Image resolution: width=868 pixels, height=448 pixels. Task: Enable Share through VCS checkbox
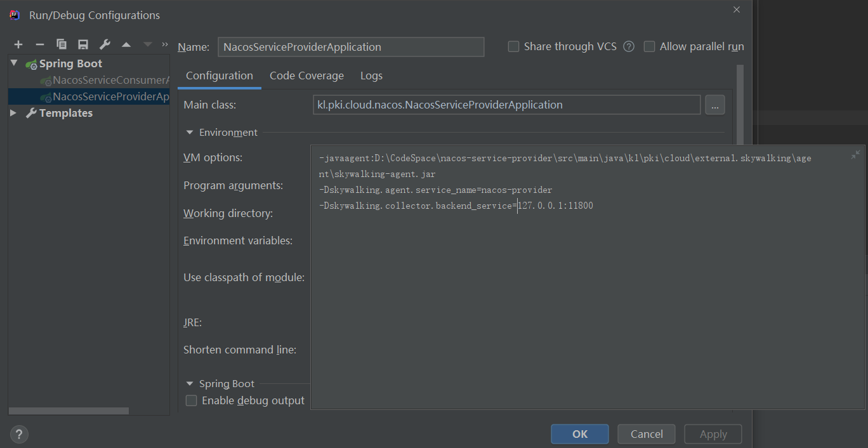pos(513,46)
